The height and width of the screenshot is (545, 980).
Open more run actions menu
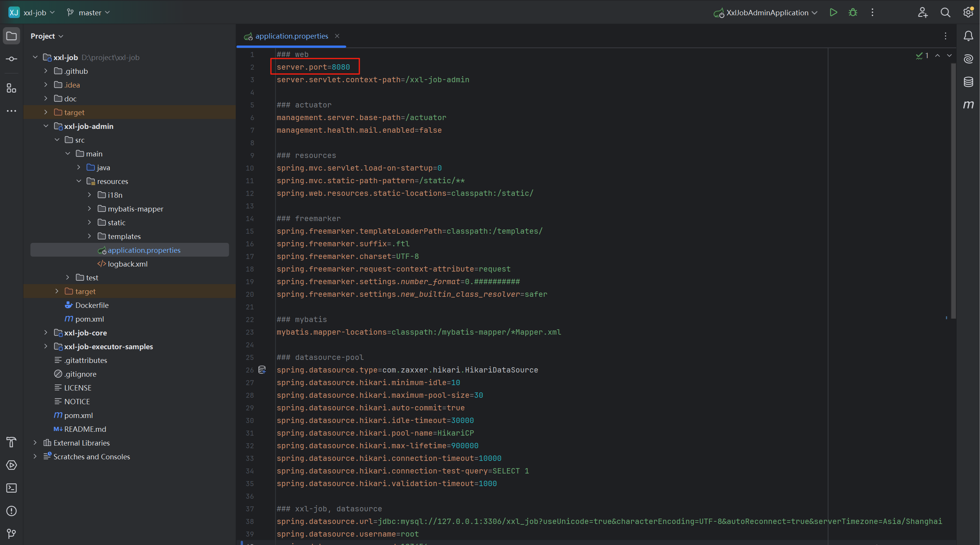coord(872,13)
